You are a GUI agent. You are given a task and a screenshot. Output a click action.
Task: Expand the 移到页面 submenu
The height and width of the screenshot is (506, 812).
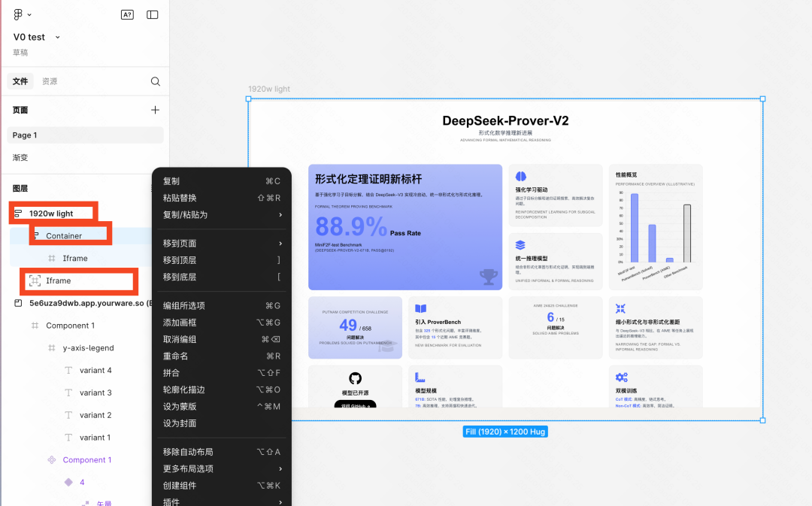pos(222,244)
